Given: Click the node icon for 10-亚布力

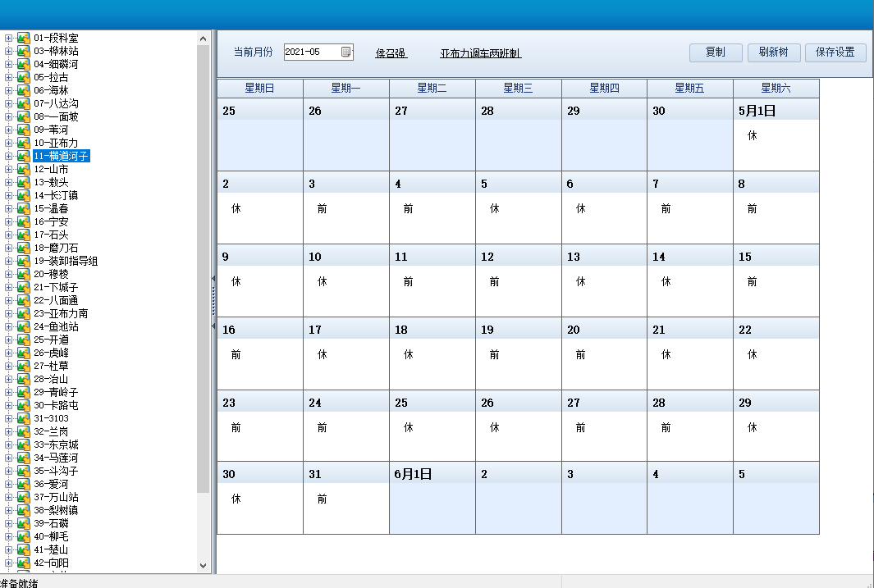Looking at the screenshot, I should [x=24, y=143].
